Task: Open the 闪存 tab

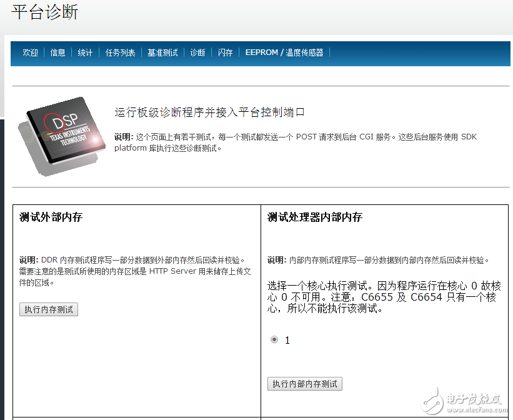Action: click(x=225, y=52)
